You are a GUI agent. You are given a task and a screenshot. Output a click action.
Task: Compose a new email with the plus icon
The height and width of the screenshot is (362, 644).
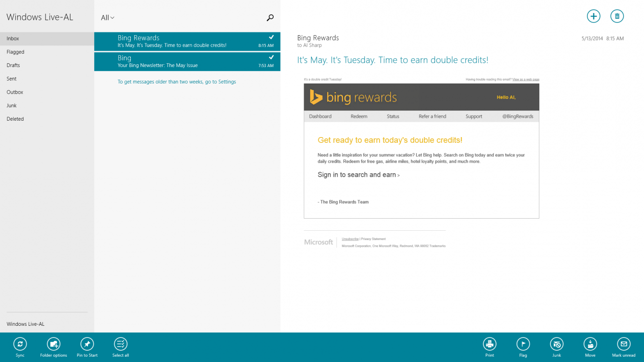pyautogui.click(x=593, y=16)
